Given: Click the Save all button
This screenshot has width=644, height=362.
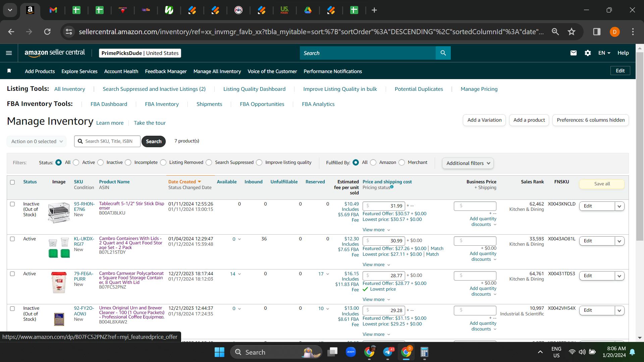Looking at the screenshot, I should pos(602,184).
